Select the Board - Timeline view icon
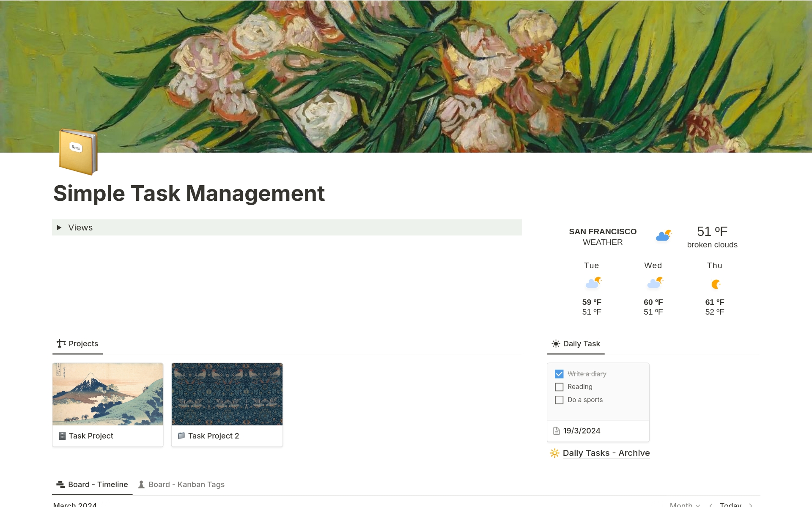Image resolution: width=812 pixels, height=507 pixels. (60, 484)
